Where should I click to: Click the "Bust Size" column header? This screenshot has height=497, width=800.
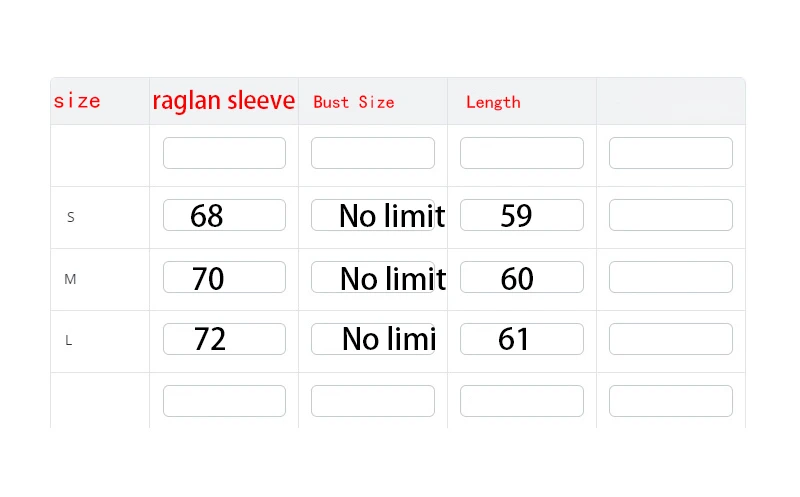tap(354, 102)
